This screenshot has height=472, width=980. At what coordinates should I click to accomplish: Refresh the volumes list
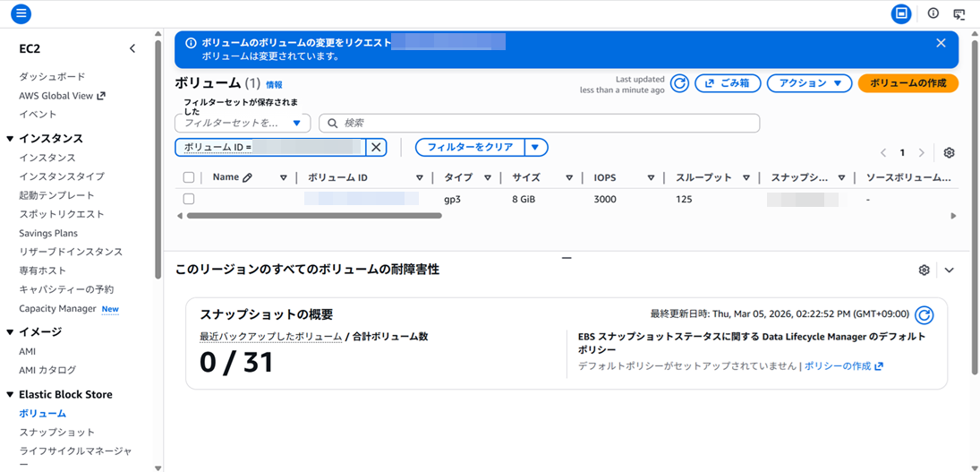[680, 83]
